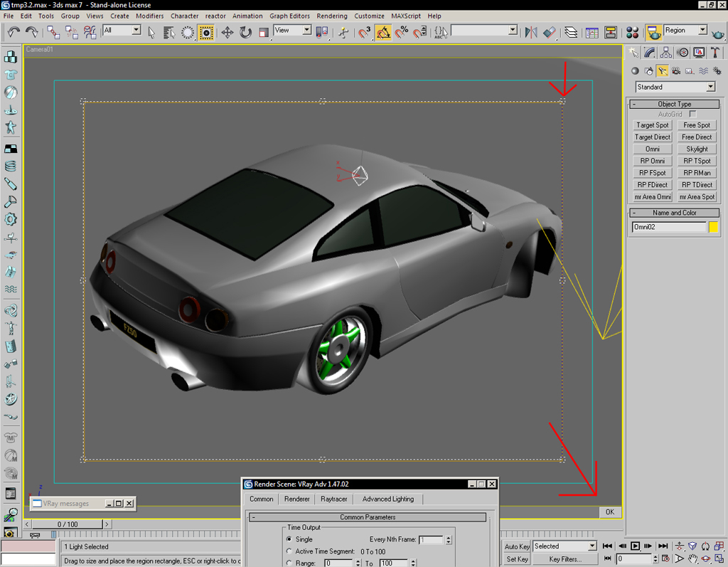The image size is (728, 567).
Task: Toggle the Angle Snap icon
Action: [x=383, y=32]
